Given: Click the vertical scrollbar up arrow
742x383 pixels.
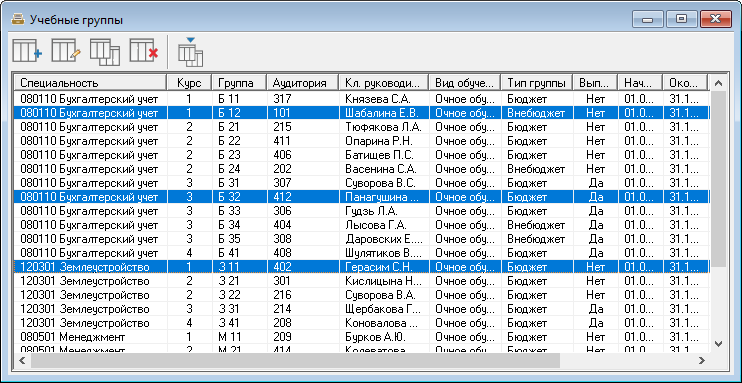Looking at the screenshot, I should [718, 83].
